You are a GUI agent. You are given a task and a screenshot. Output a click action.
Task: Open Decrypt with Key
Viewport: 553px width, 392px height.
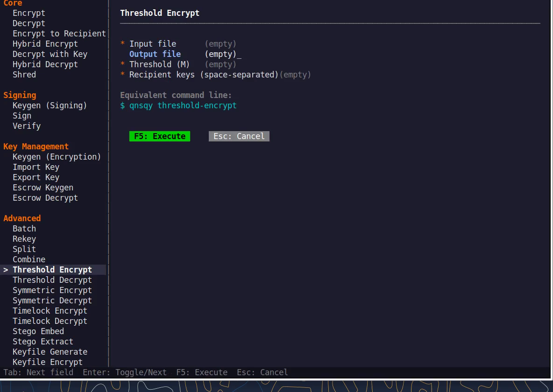[x=50, y=54]
